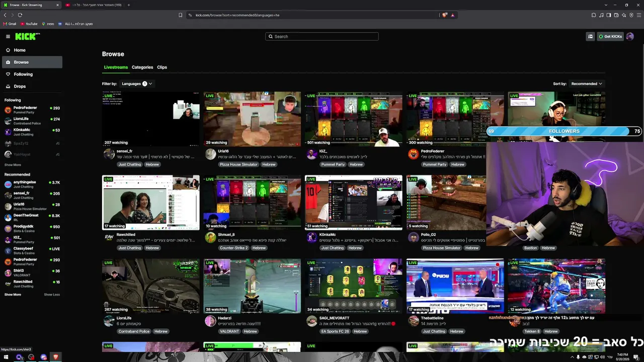The height and width of the screenshot is (362, 644).
Task: Click the bookmark icon in address bar
Action: [x=181, y=15]
